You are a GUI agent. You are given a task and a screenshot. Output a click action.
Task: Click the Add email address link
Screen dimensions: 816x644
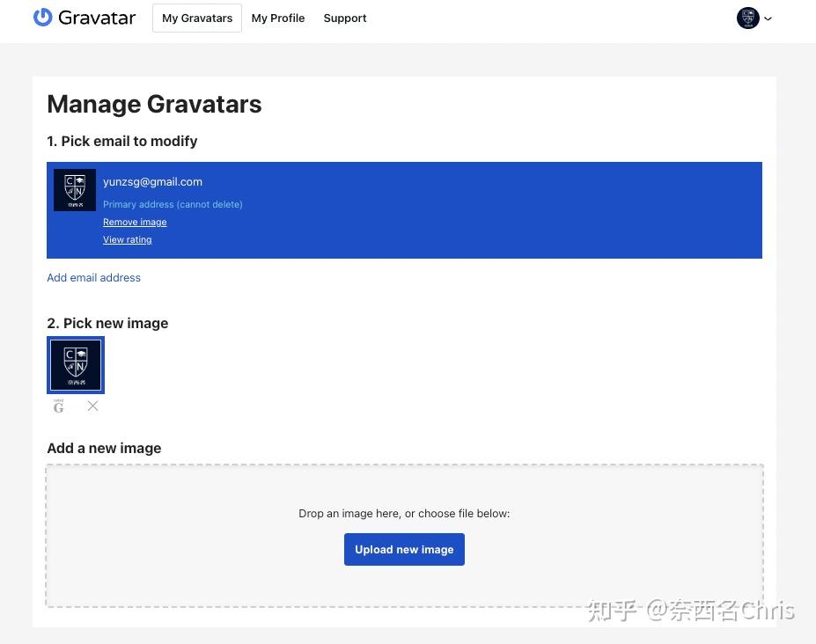[93, 277]
